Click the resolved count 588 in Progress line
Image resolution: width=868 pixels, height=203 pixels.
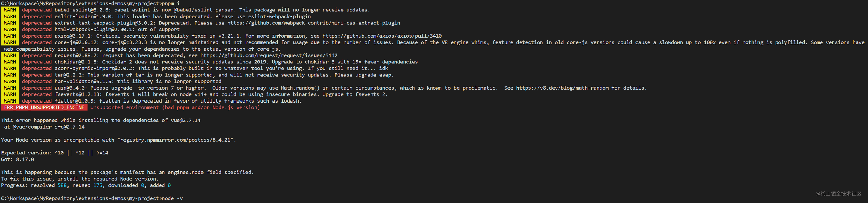[62, 185]
